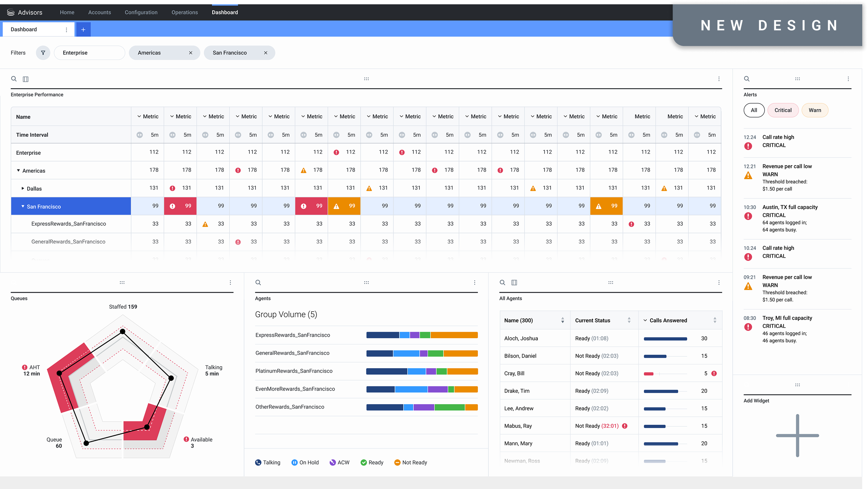Collapse the Americas tree row
The width and height of the screenshot is (868, 489).
(x=18, y=171)
